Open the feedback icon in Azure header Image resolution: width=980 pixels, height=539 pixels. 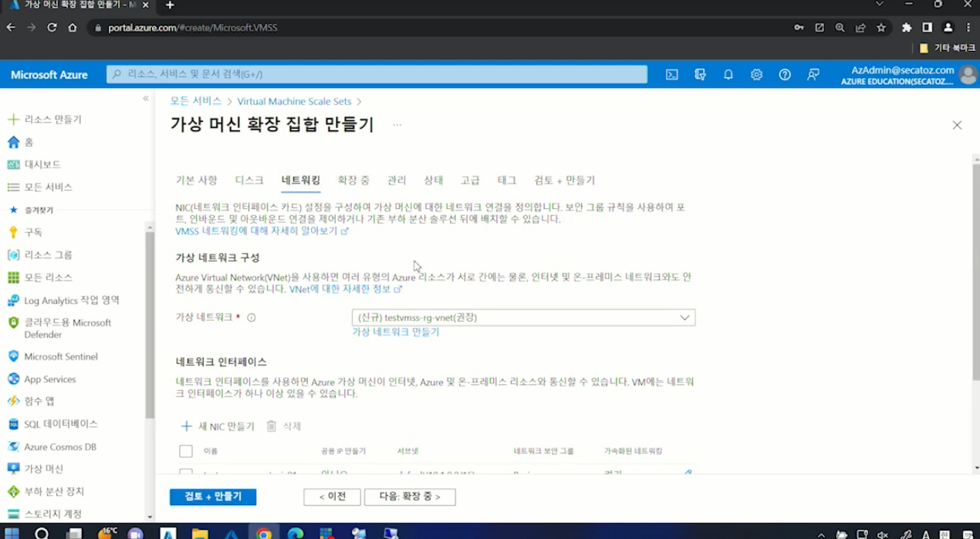click(813, 75)
